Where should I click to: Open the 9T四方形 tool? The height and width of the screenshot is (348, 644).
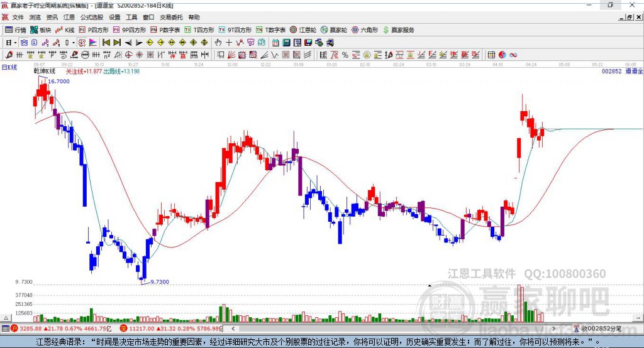(x=235, y=30)
